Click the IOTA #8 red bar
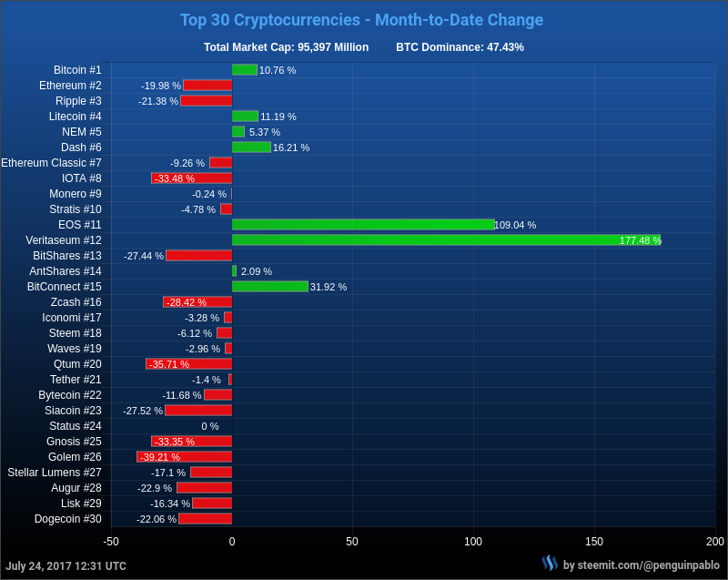Image resolution: width=728 pixels, height=580 pixels. click(192, 178)
